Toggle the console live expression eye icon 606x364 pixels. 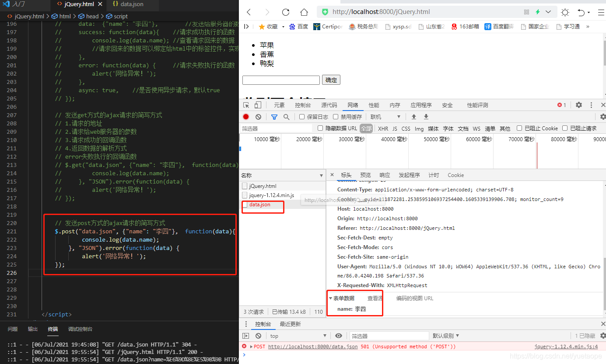click(338, 336)
